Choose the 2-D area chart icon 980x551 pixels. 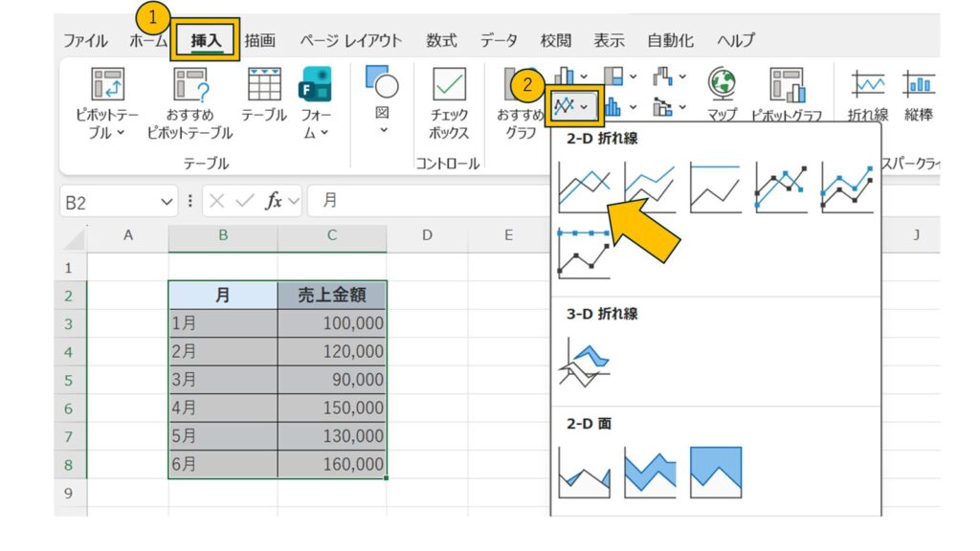coord(584,473)
